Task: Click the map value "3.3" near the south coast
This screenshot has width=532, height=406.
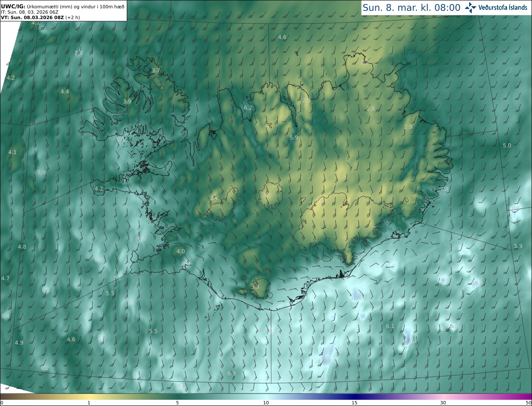Action: [255, 286]
